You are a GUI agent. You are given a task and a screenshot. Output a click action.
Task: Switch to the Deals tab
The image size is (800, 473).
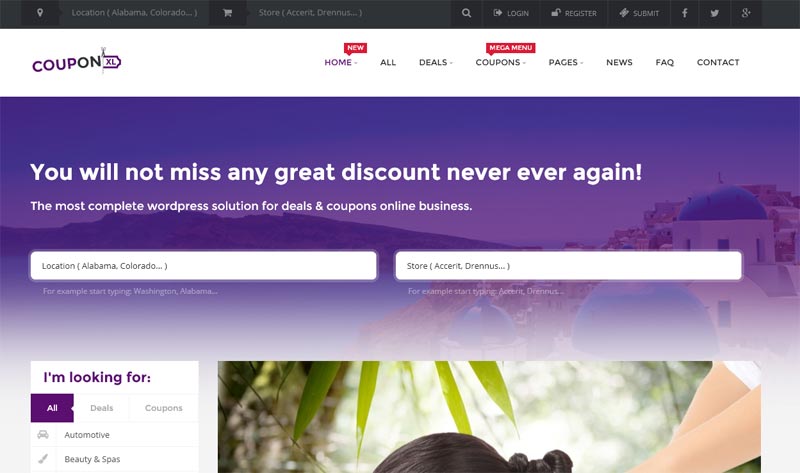pyautogui.click(x=102, y=408)
